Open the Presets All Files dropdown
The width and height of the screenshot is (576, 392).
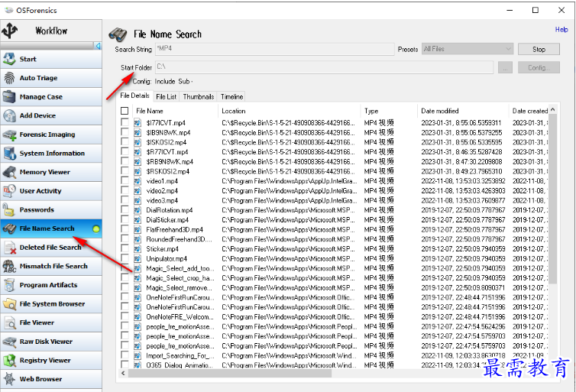coord(468,49)
